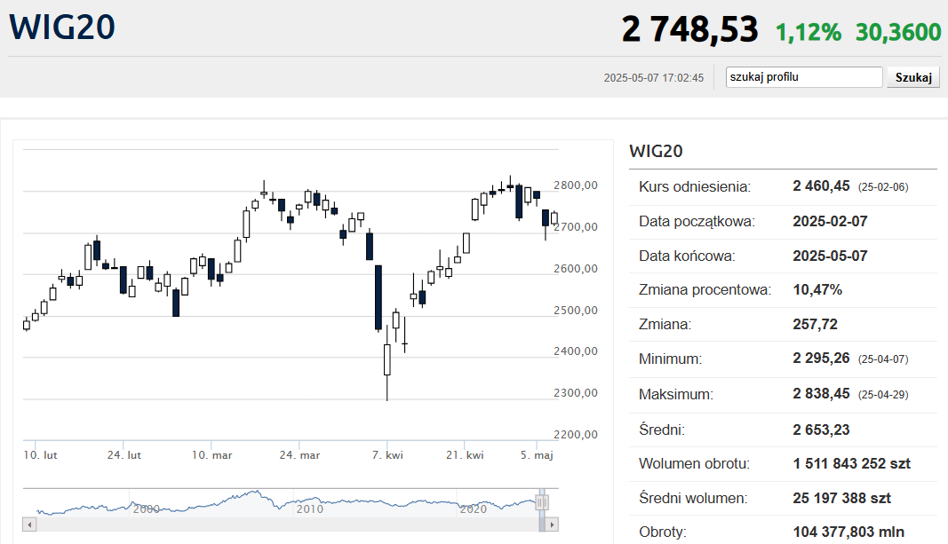The image size is (948, 544).
Task: Click the 'Wolumen obrotu:' label
Action: click(694, 464)
